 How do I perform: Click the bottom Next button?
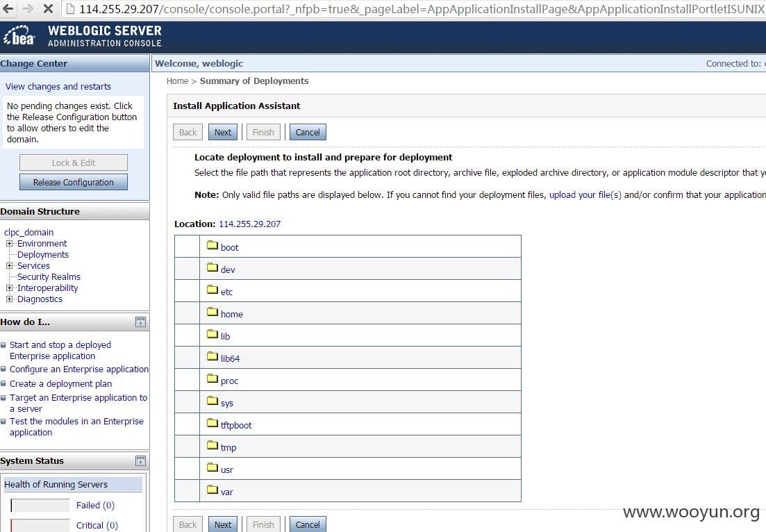(223, 524)
